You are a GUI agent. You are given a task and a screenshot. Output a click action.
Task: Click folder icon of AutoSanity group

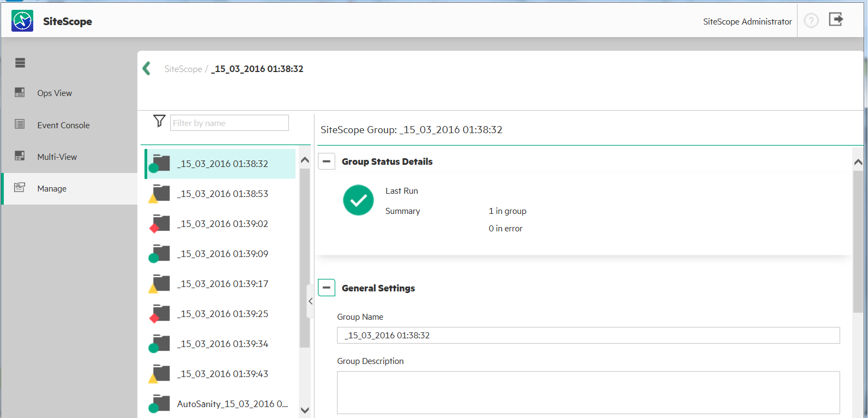pyautogui.click(x=160, y=403)
